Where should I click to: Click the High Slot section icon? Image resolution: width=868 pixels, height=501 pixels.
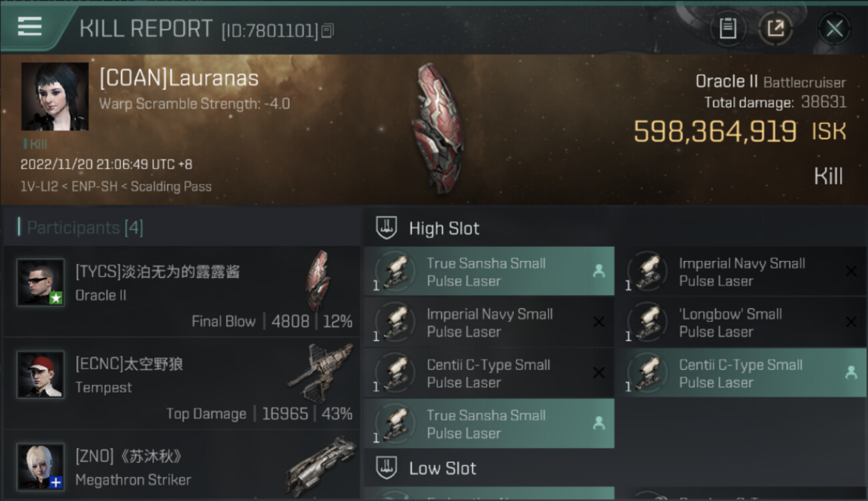click(387, 228)
